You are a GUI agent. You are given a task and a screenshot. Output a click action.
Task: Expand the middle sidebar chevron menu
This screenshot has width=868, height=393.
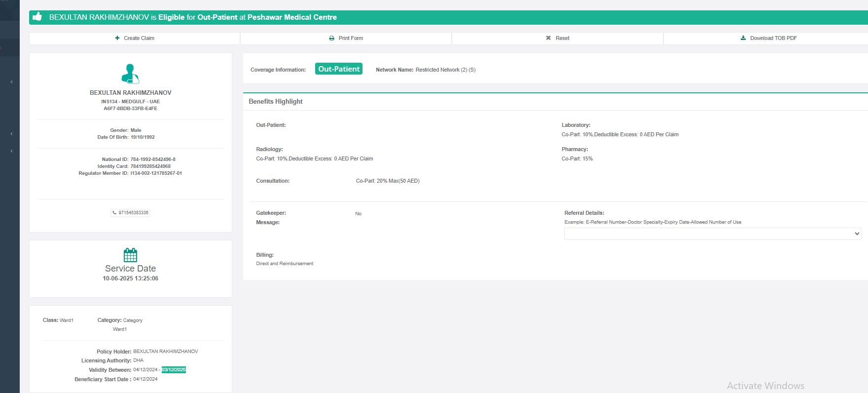click(x=11, y=134)
